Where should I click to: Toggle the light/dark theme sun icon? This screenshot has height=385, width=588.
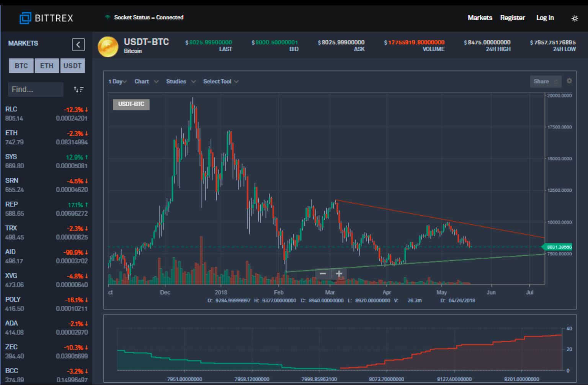pyautogui.click(x=575, y=18)
